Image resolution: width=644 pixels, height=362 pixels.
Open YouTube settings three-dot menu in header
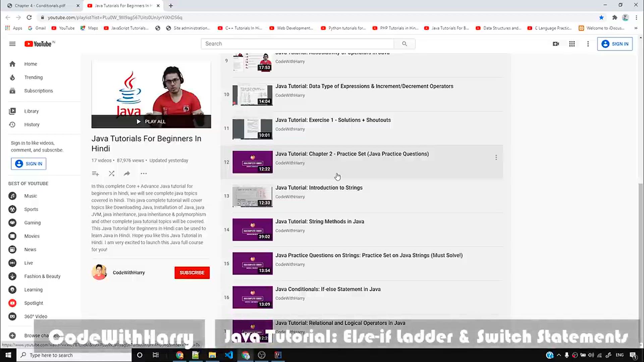click(x=588, y=44)
